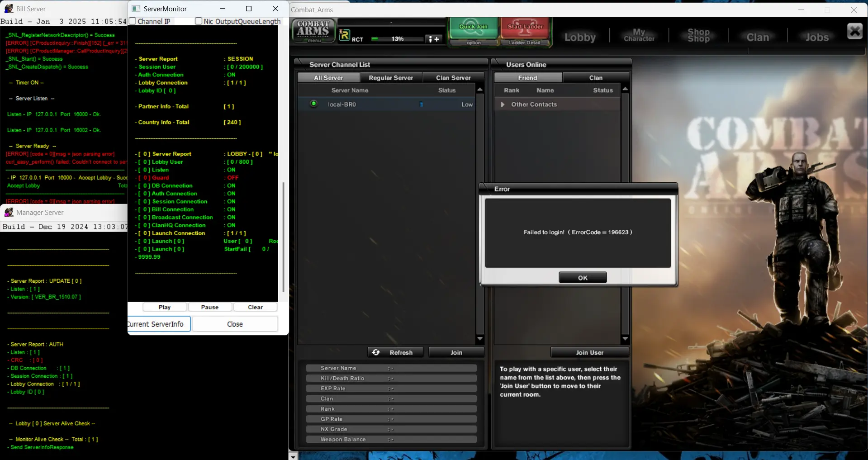Select the Clan tab in Users Online
The width and height of the screenshot is (868, 460).
(596, 78)
